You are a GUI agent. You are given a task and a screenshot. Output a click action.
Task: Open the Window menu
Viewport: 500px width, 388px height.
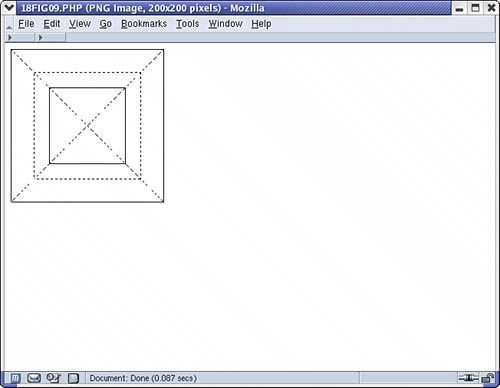(225, 24)
